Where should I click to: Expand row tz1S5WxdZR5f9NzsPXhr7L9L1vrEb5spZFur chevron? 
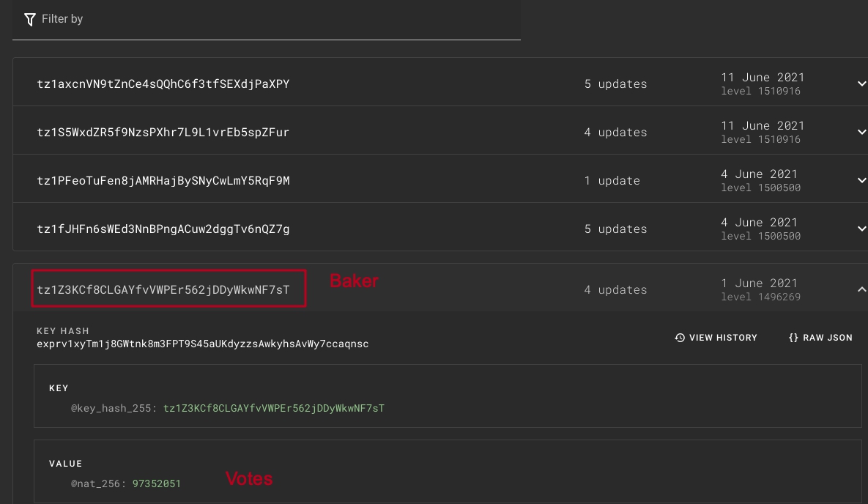point(861,132)
